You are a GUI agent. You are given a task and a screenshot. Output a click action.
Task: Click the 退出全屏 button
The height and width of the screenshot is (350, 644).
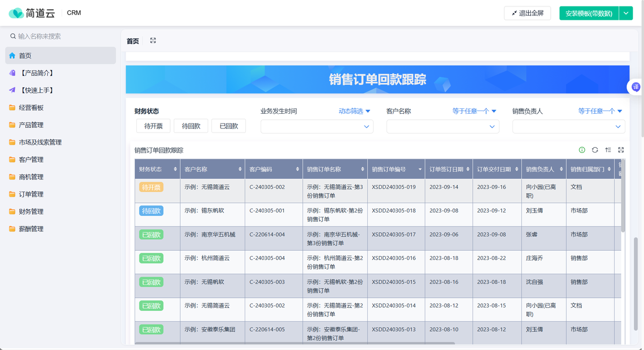528,13
